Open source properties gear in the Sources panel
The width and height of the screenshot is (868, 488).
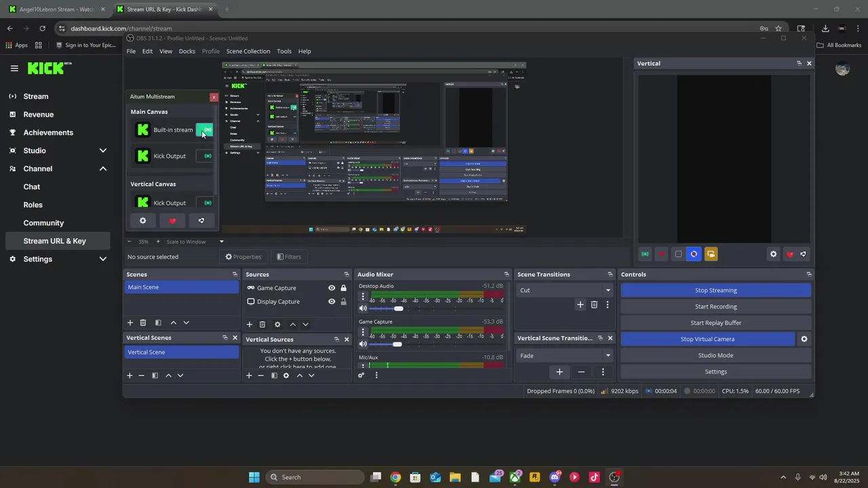click(x=277, y=325)
